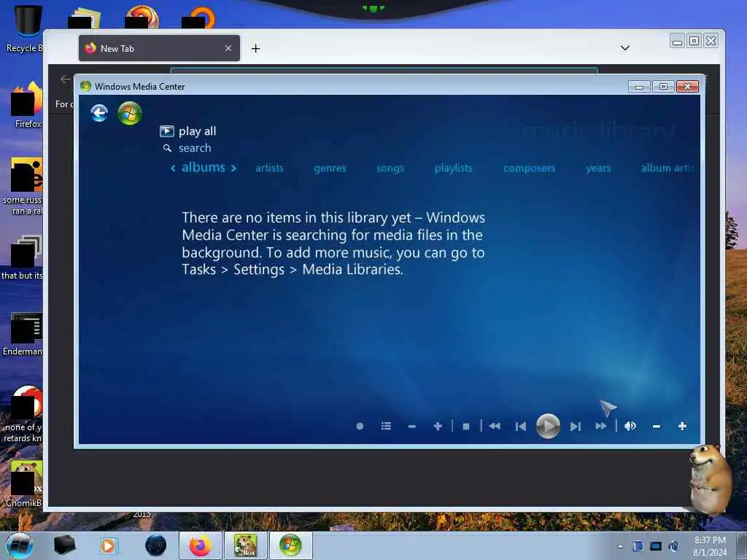Open search in the music library
This screenshot has width=747, height=560.
tap(187, 148)
